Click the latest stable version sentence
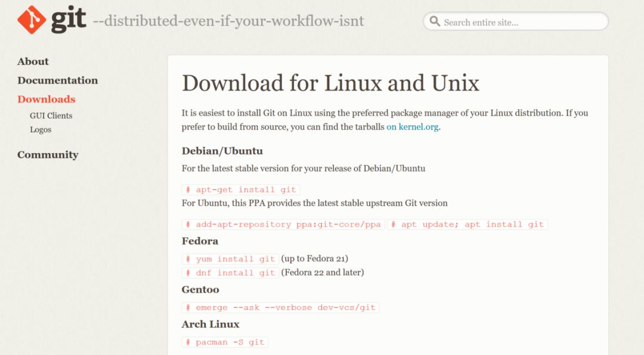Screen dimensions: 644x355 [304, 168]
